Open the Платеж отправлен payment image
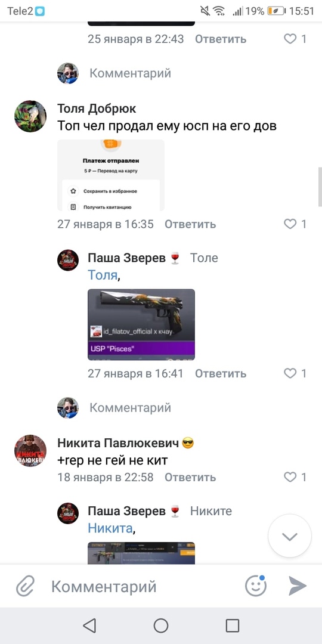The width and height of the screenshot is (322, 644). 111,175
